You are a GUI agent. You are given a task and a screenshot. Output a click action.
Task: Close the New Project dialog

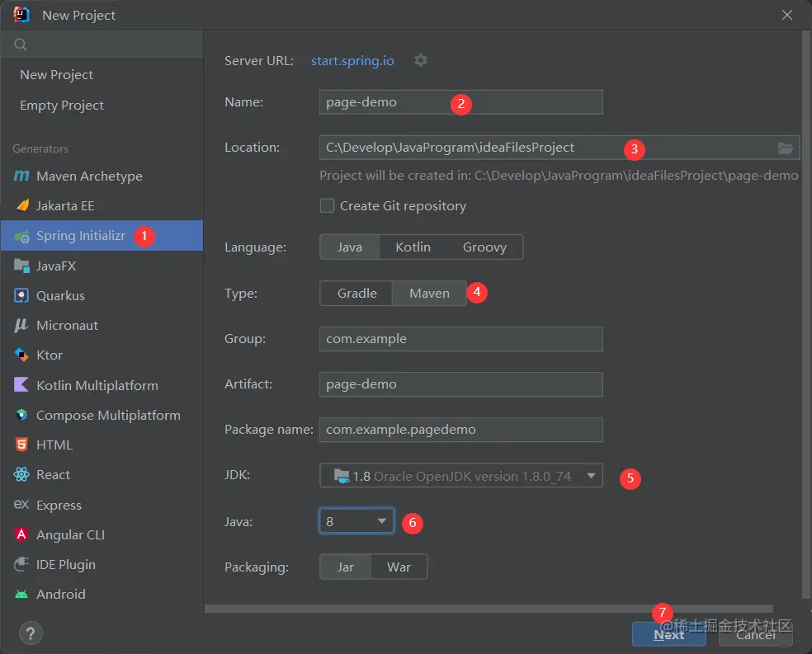tap(787, 15)
